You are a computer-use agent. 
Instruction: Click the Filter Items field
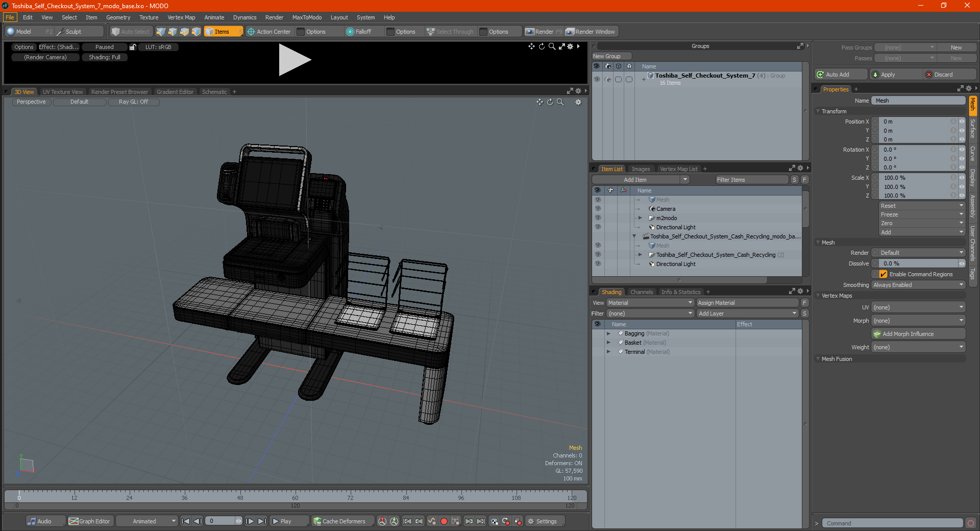click(x=751, y=180)
